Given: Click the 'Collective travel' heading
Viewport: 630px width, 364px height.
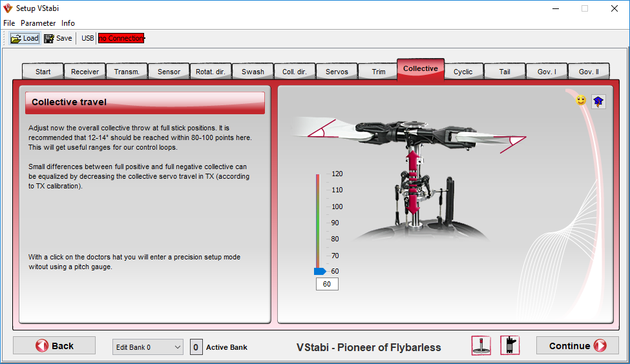Looking at the screenshot, I should pos(69,102).
